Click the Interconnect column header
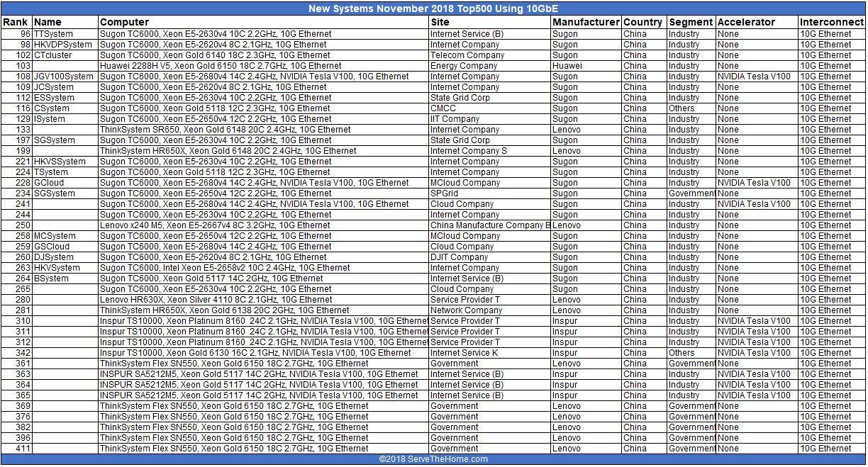Viewport: 868px width, 467px height. (832, 22)
